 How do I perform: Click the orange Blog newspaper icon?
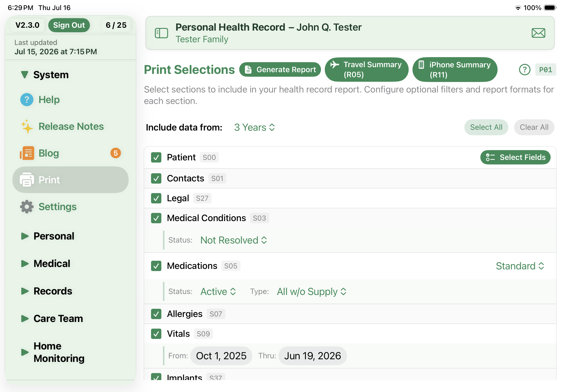coord(27,153)
